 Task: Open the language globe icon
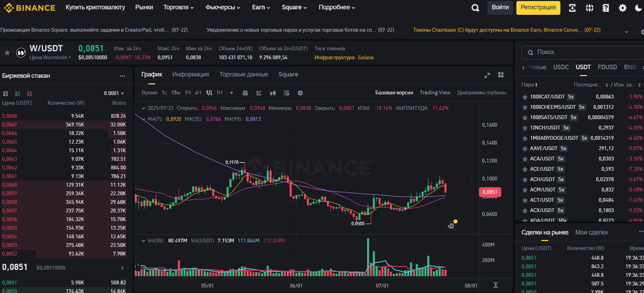(589, 8)
